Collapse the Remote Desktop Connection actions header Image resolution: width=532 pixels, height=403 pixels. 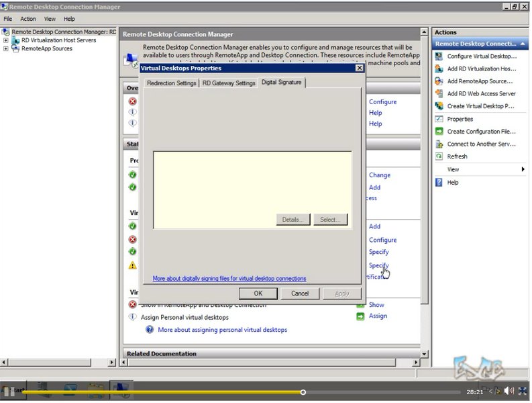(523, 44)
